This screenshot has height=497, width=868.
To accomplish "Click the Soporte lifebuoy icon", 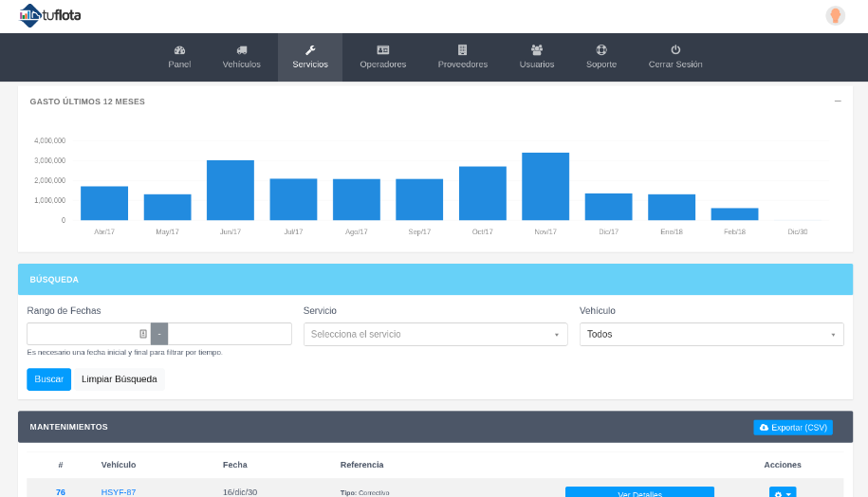I will (x=601, y=49).
